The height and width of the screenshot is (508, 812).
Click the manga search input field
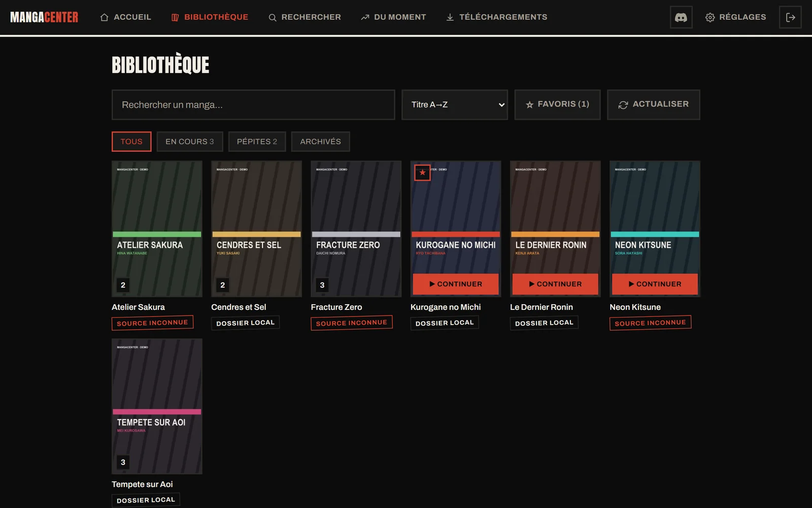click(x=253, y=105)
